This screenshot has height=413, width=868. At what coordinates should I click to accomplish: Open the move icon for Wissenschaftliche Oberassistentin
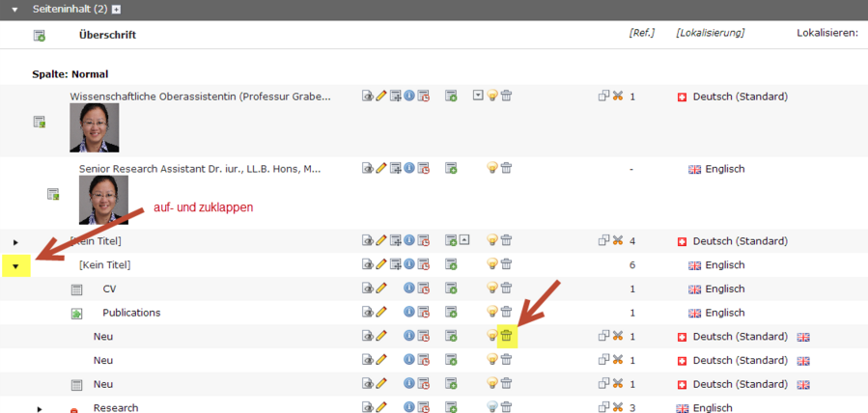[395, 96]
